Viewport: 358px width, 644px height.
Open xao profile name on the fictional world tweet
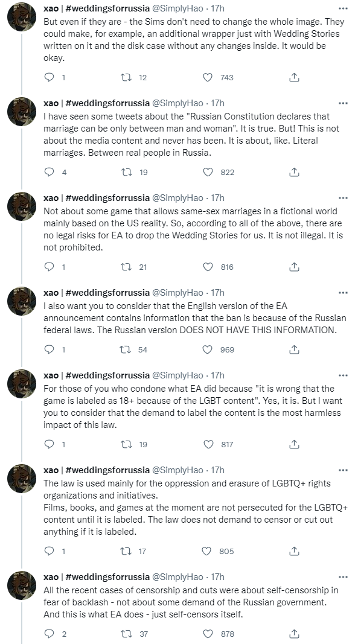pyautogui.click(x=51, y=198)
